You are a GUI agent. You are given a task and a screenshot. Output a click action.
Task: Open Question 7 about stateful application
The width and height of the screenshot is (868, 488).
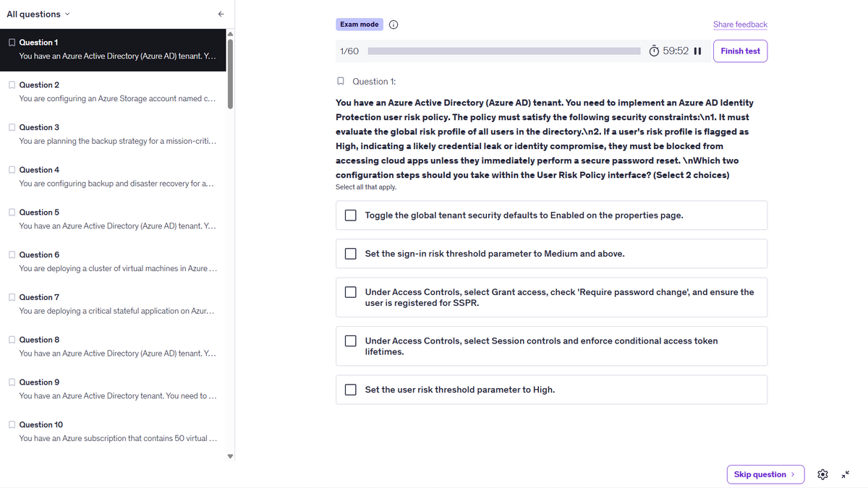tap(112, 304)
